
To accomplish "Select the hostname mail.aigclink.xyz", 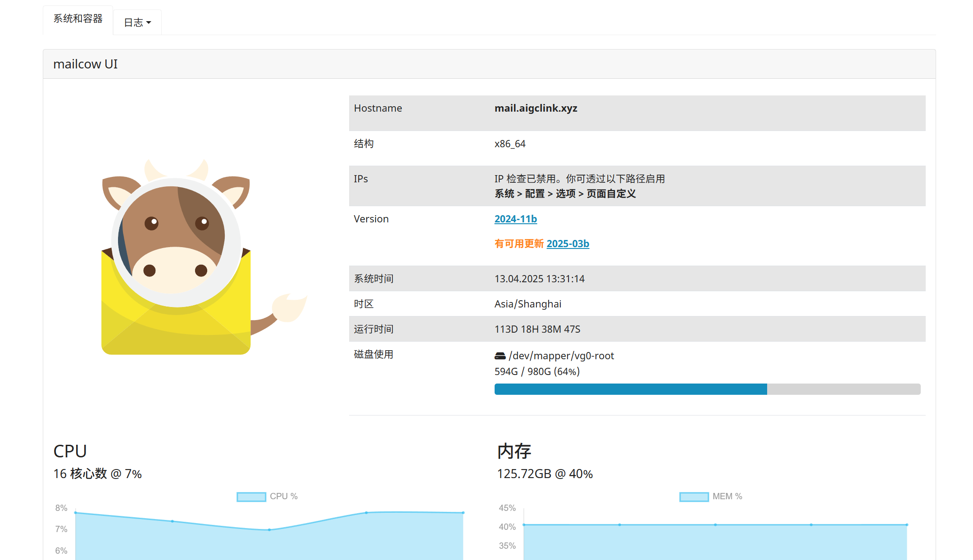I will point(536,108).
